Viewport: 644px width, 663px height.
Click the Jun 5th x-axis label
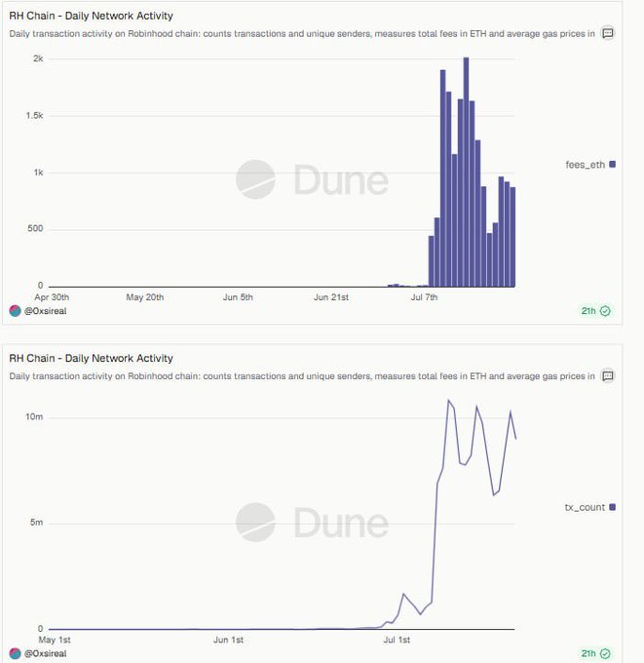pos(238,297)
